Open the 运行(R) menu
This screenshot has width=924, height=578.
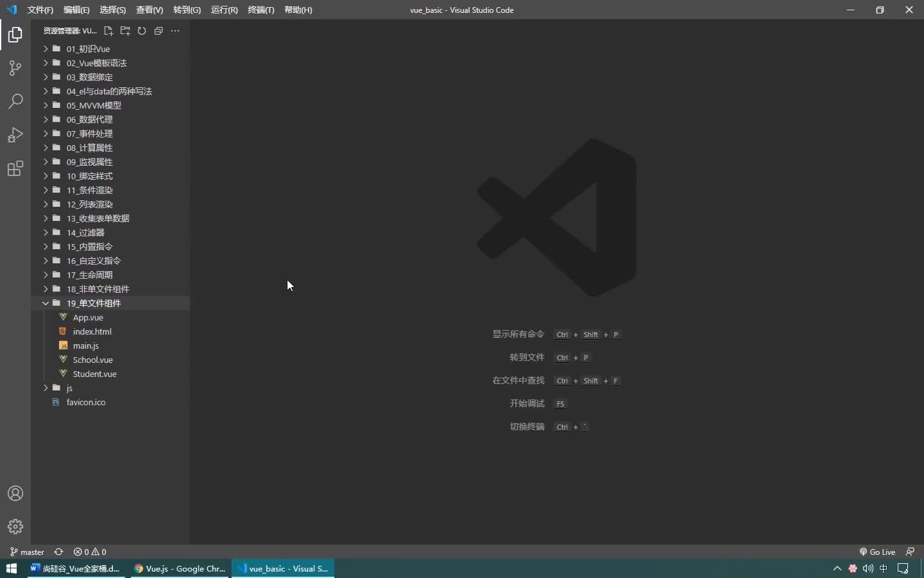224,10
